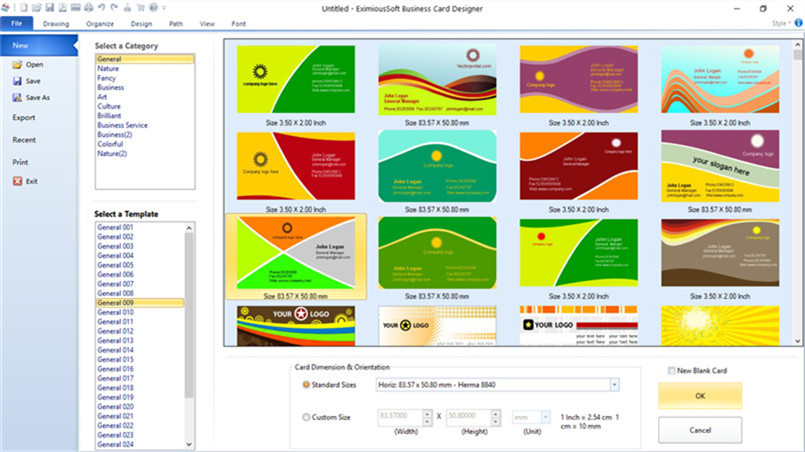The width and height of the screenshot is (805, 452).
Task: Select General 001 in template list
Action: (115, 228)
